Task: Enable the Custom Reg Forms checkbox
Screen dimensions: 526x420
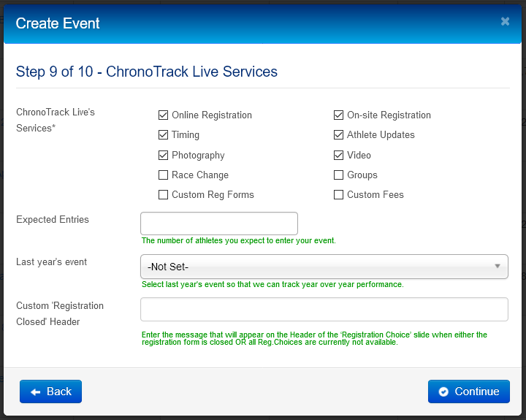Action: pos(163,195)
